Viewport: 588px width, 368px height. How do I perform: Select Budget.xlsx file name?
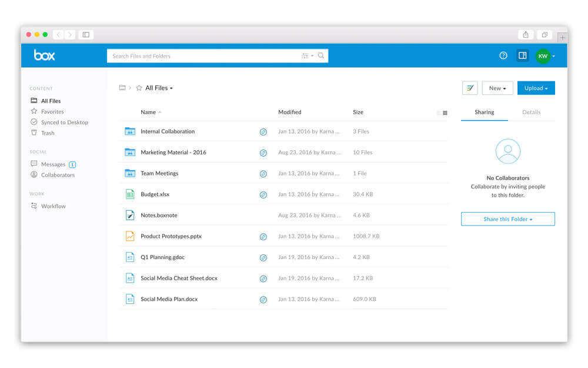point(155,194)
